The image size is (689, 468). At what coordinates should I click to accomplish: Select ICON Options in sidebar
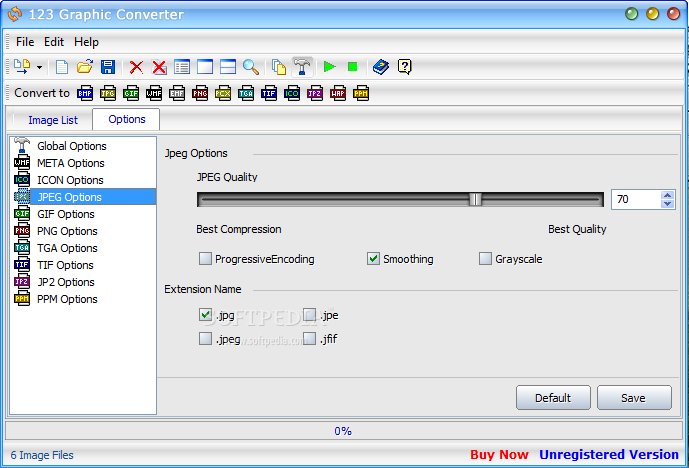(70, 180)
